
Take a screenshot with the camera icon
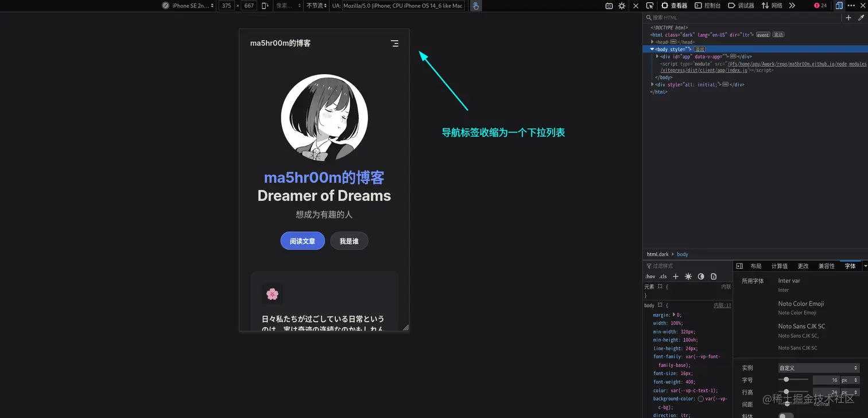coord(609,6)
